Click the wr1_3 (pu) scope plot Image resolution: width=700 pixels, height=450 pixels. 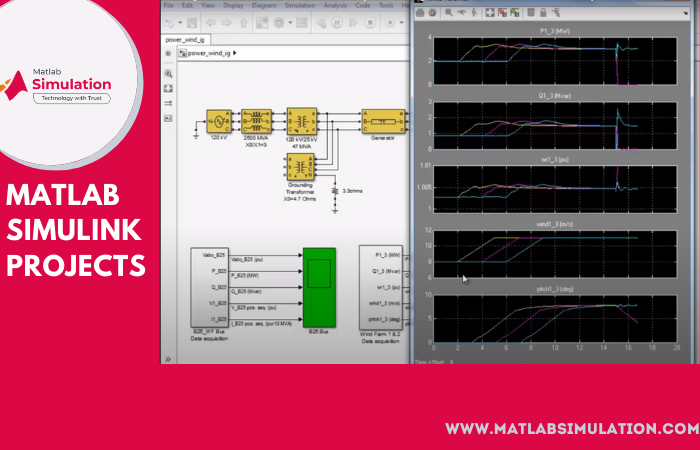[x=555, y=189]
